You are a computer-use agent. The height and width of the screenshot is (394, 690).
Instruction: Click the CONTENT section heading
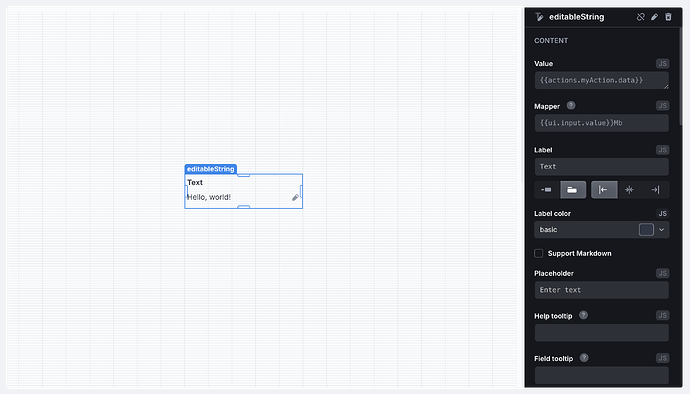pyautogui.click(x=551, y=41)
